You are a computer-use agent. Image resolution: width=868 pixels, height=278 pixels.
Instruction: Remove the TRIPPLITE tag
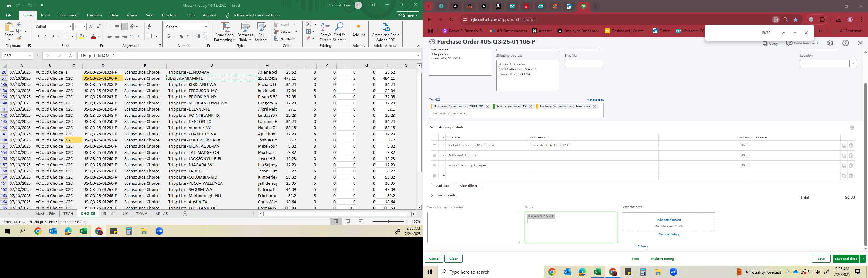487,106
